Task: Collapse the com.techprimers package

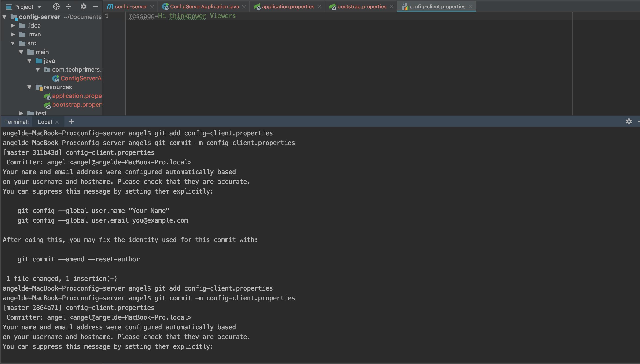Action: click(x=38, y=70)
